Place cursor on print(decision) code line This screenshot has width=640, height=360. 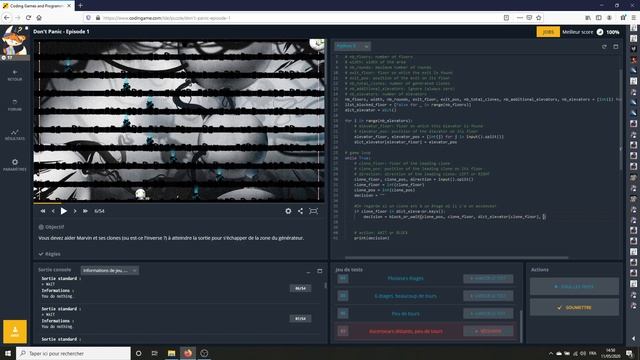(371, 238)
